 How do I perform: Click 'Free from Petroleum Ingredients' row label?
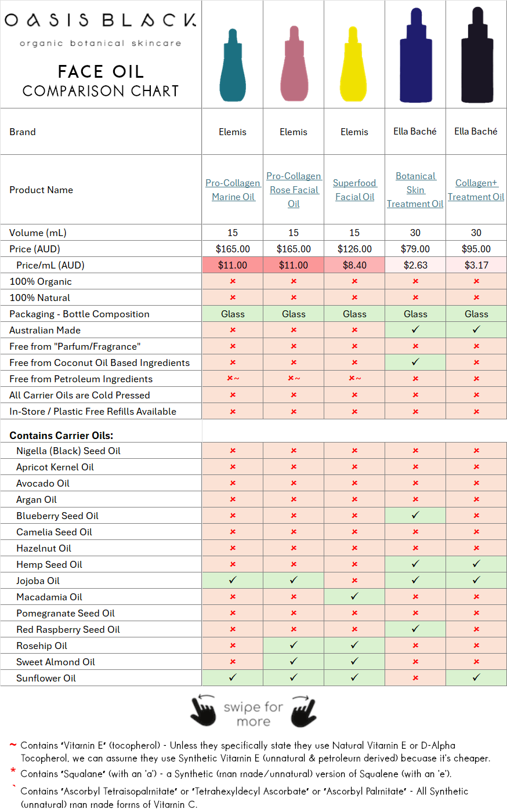tap(81, 379)
